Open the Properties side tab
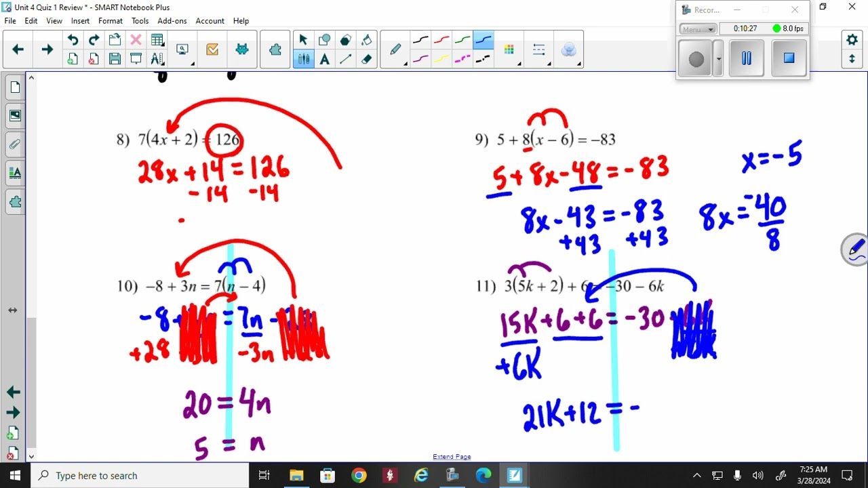Viewport: 868px width, 488px height. (15, 173)
